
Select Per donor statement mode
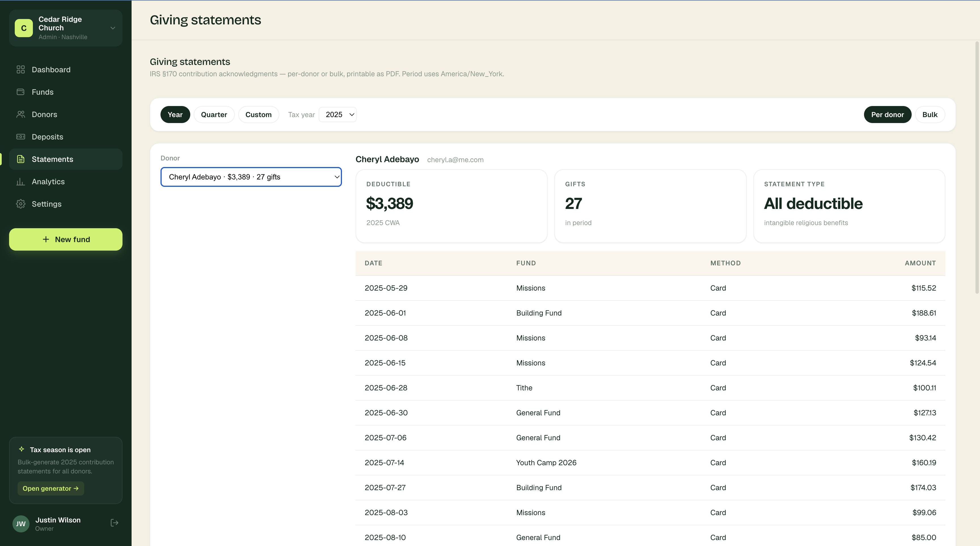click(x=887, y=115)
